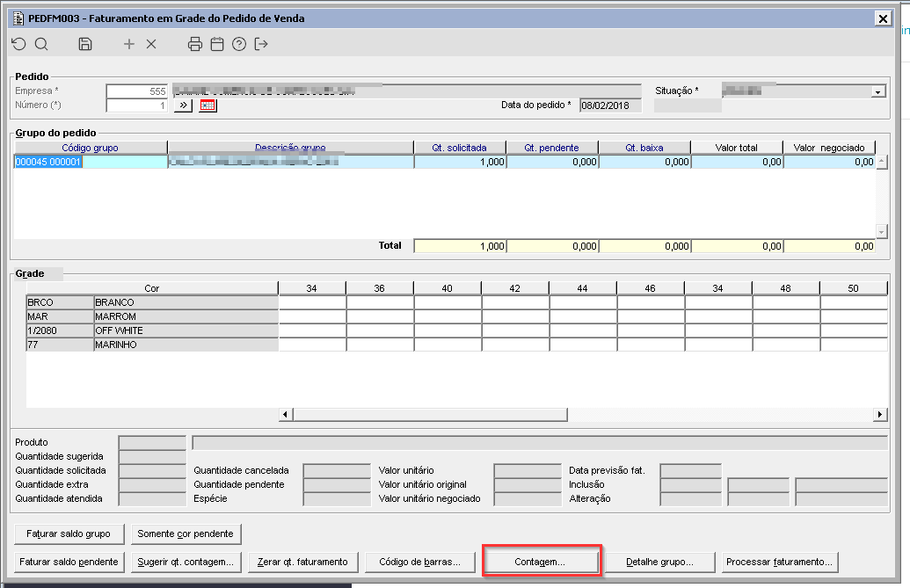Image resolution: width=910 pixels, height=588 pixels.
Task: Click the up arrow of the group list scrollbar
Action: (x=882, y=162)
